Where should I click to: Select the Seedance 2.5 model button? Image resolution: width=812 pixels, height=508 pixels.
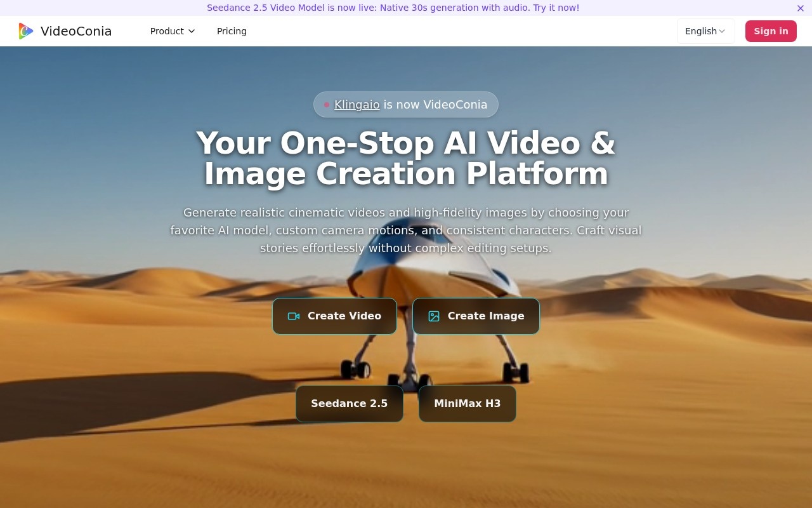coord(350,404)
